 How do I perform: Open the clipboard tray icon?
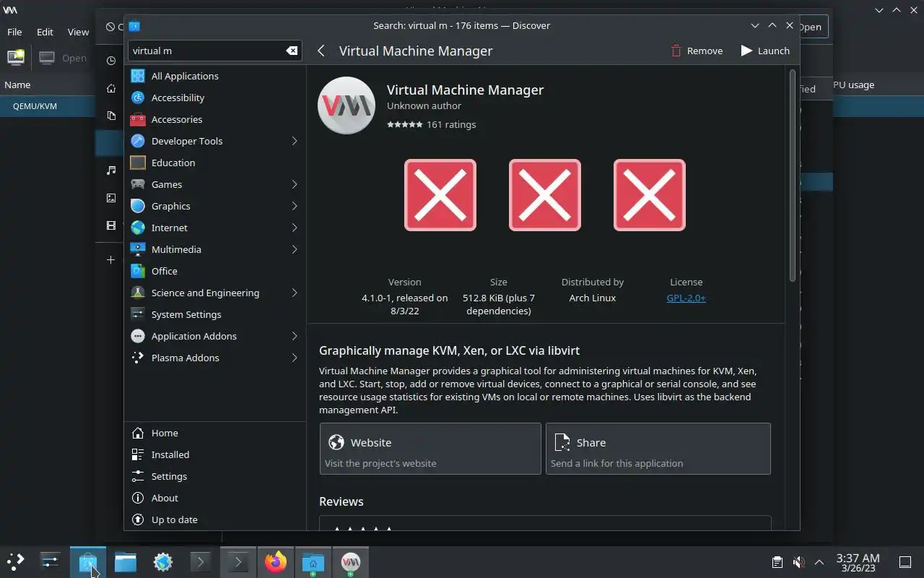777,562
